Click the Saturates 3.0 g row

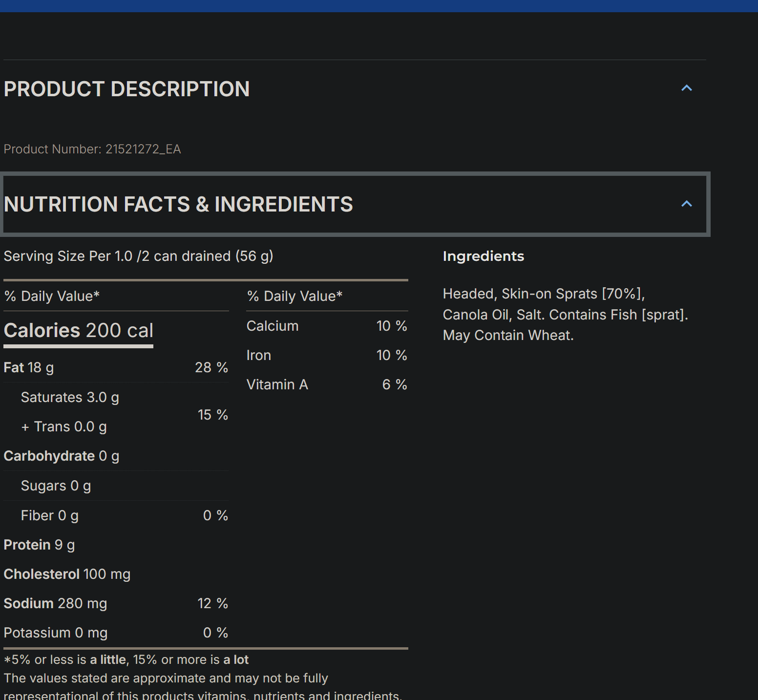tap(70, 397)
